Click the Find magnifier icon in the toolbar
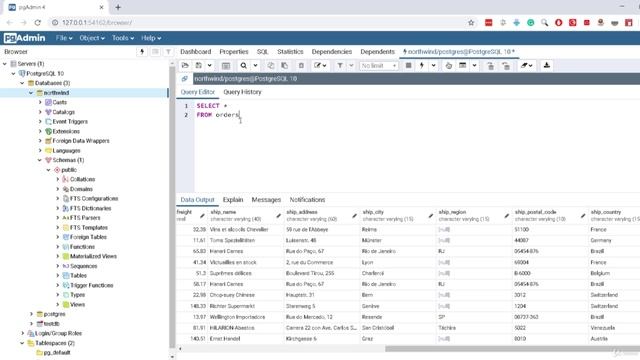This screenshot has height=360, width=640. click(244, 65)
